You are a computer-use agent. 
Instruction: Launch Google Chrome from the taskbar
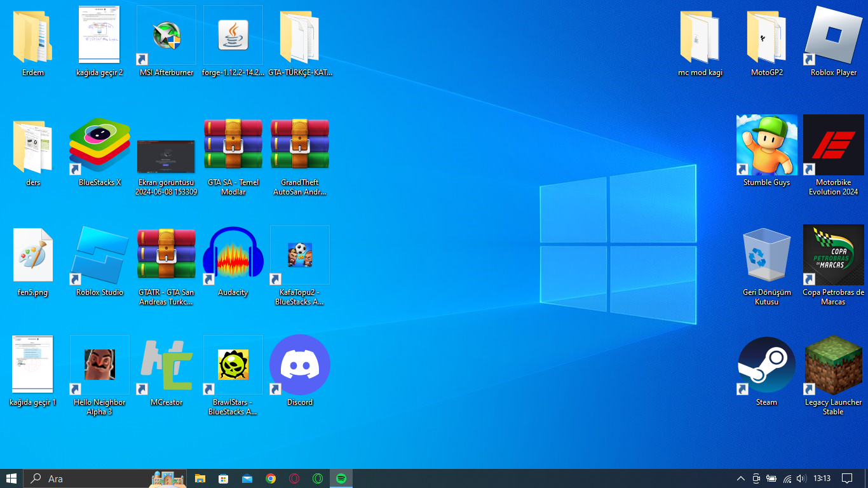tap(271, 478)
